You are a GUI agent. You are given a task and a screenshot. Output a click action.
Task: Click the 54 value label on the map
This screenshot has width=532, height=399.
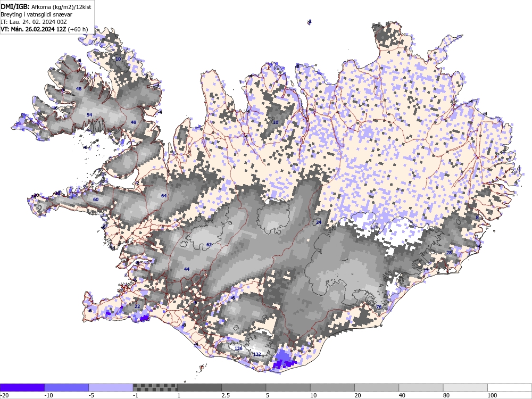(89, 115)
